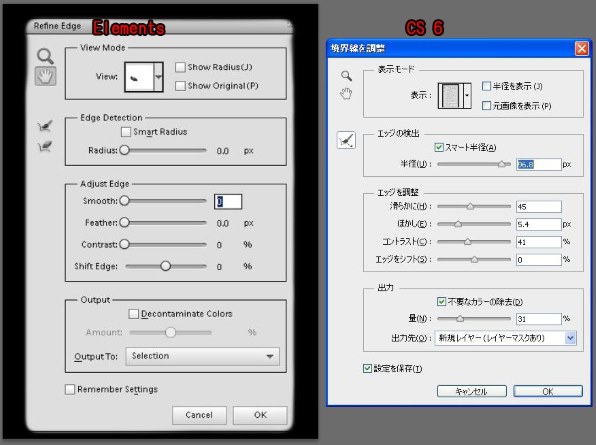Click the disabled Amount slider in Elements

coord(170,333)
